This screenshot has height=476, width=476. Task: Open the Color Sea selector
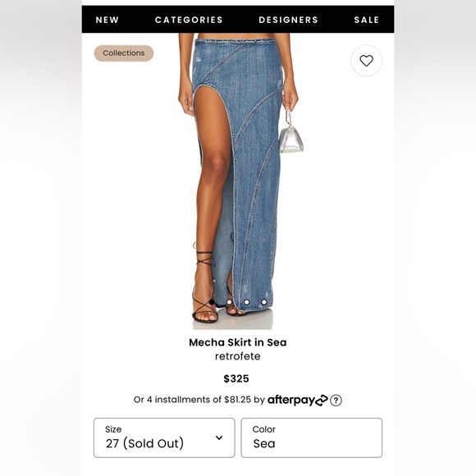(312, 437)
